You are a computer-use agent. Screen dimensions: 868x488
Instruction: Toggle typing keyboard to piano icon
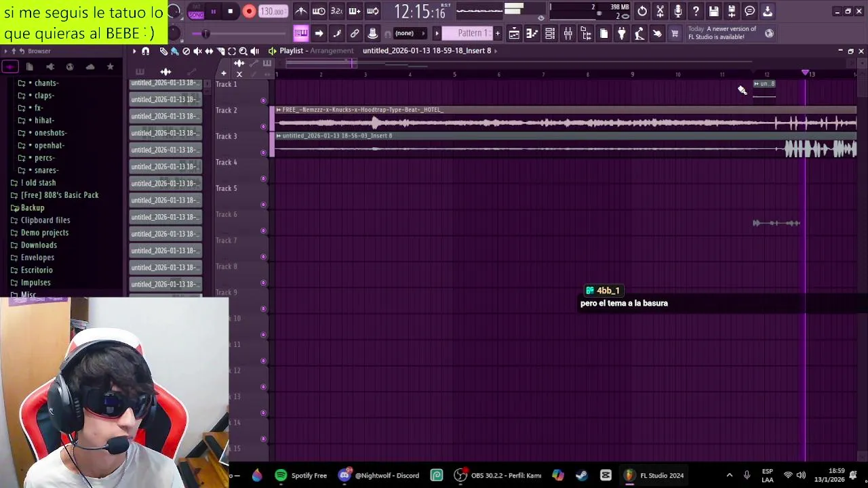pyautogui.click(x=300, y=33)
